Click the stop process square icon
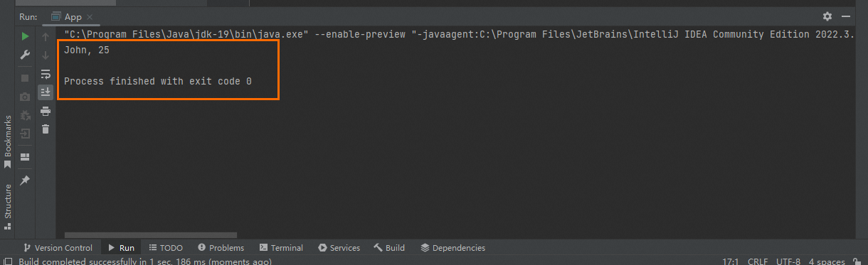 pos(25,77)
